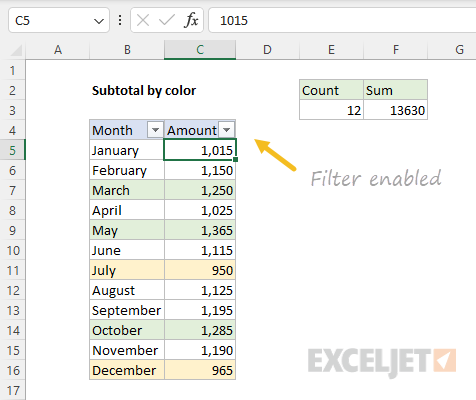Click the Count header cell
The width and height of the screenshot is (476, 400).
pos(331,90)
